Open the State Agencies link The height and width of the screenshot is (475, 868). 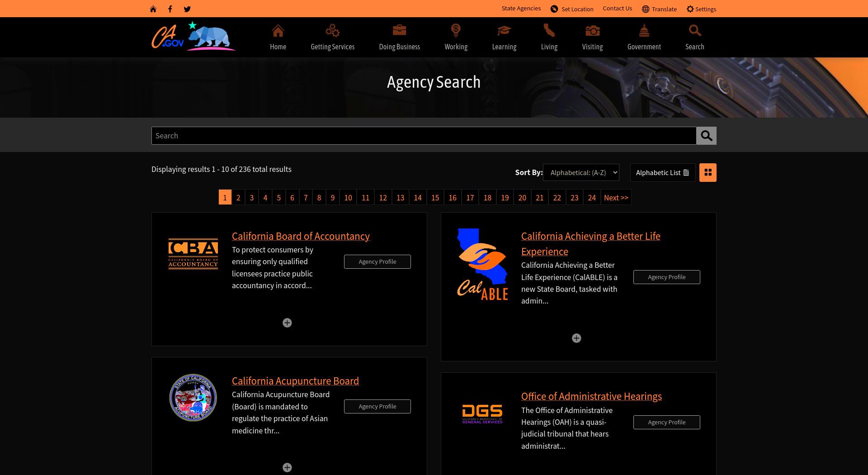[521, 9]
